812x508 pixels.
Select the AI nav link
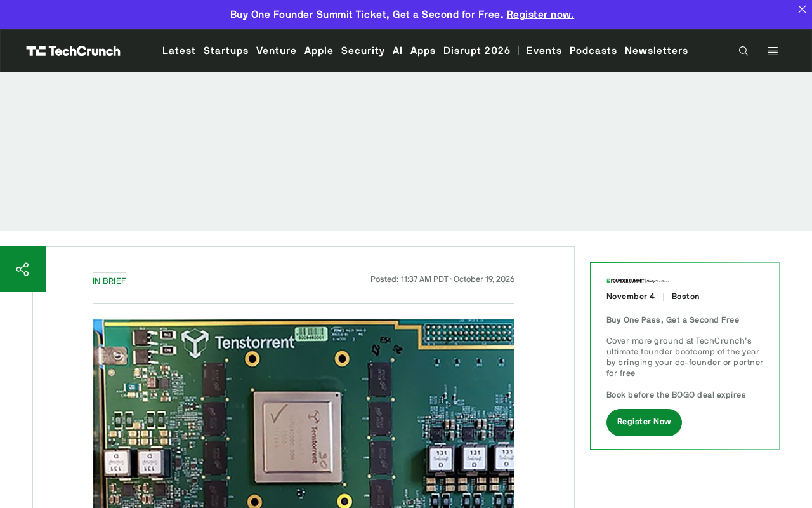click(x=398, y=51)
